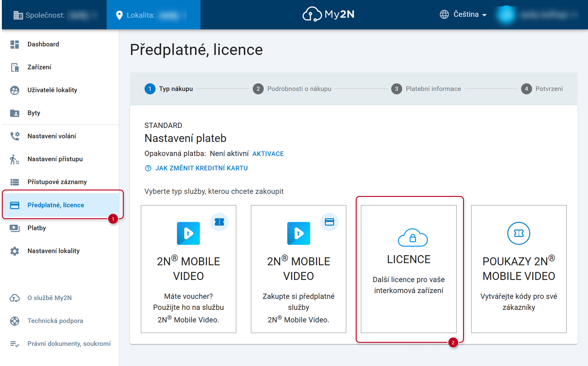Open the Společnost company selector
Image resolution: width=588 pixels, height=366 pixels.
click(54, 15)
